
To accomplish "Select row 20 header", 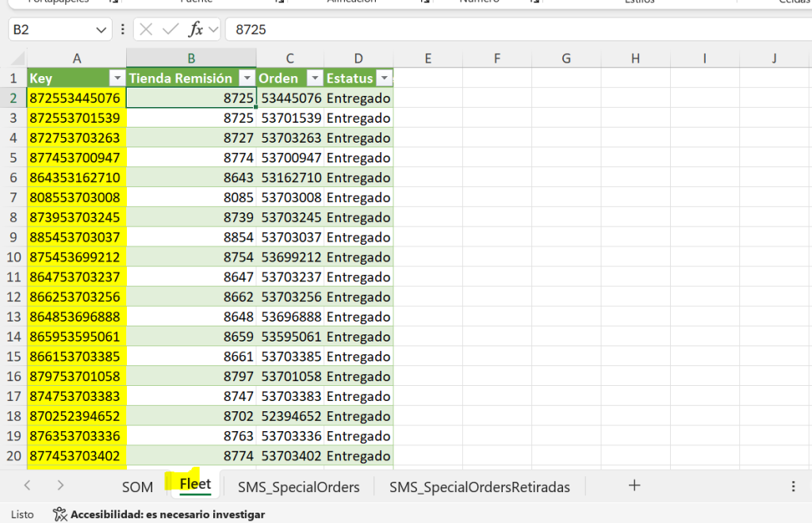I will pos(13,456).
